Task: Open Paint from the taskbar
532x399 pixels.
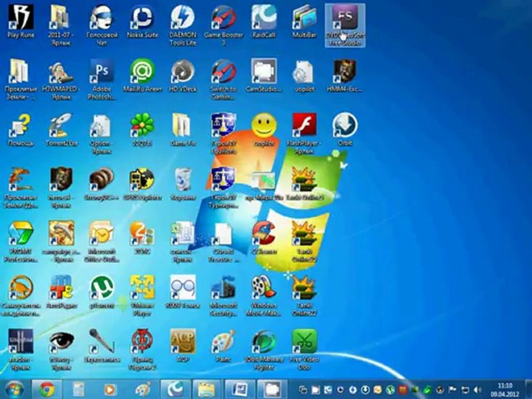Action: pyautogui.click(x=142, y=390)
